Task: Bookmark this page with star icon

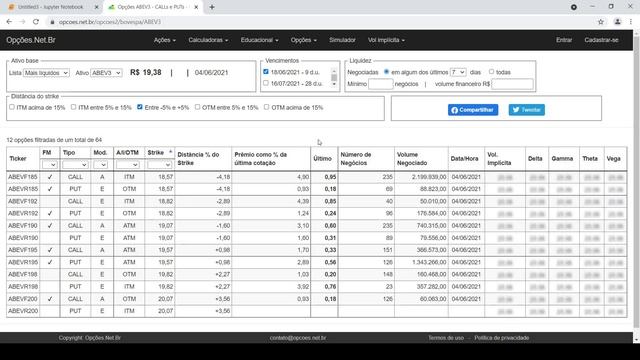Action: [601, 22]
